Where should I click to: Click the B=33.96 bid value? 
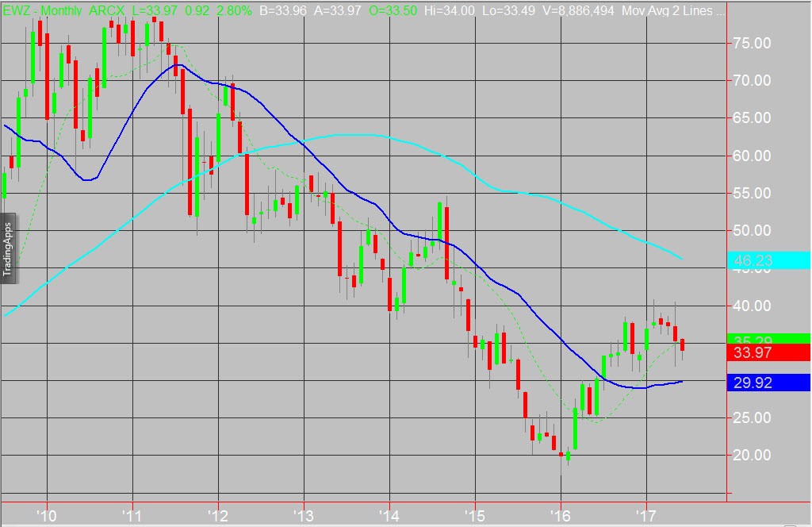click(x=283, y=10)
